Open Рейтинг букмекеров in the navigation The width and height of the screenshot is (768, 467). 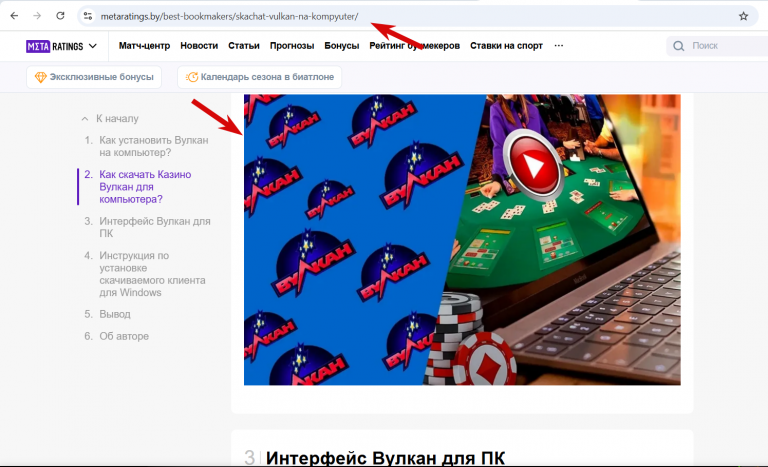pos(414,46)
